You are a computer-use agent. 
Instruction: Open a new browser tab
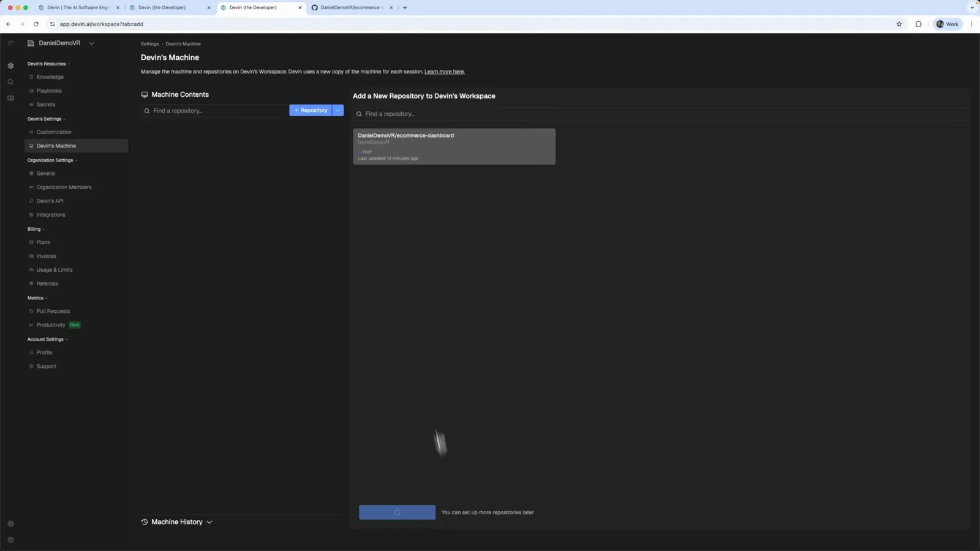[405, 8]
